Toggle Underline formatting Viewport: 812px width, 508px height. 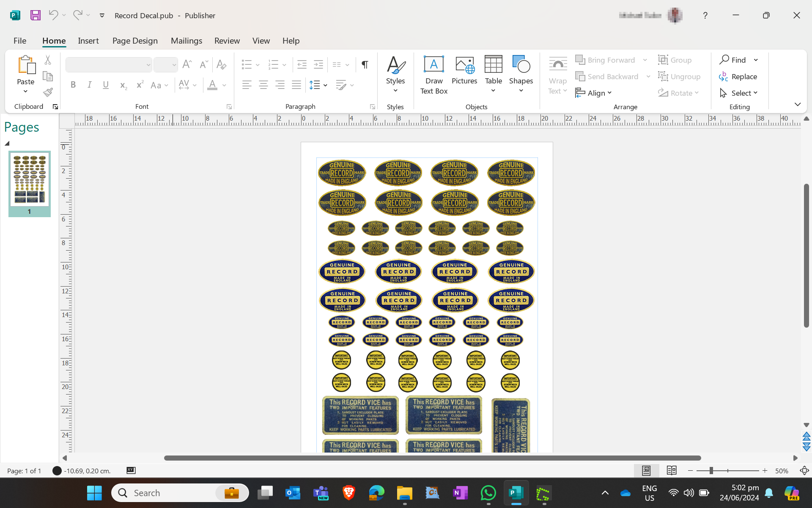106,85
